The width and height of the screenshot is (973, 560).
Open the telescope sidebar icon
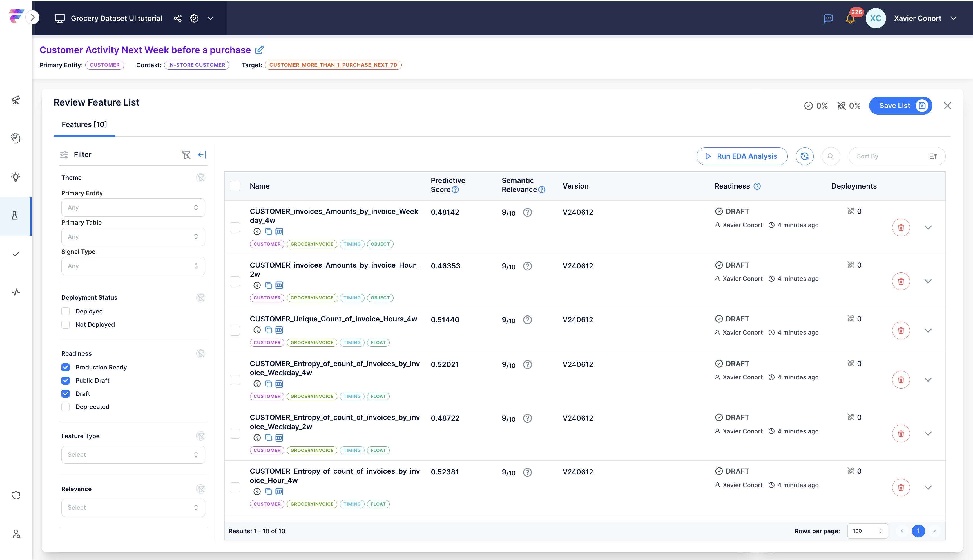(x=16, y=100)
